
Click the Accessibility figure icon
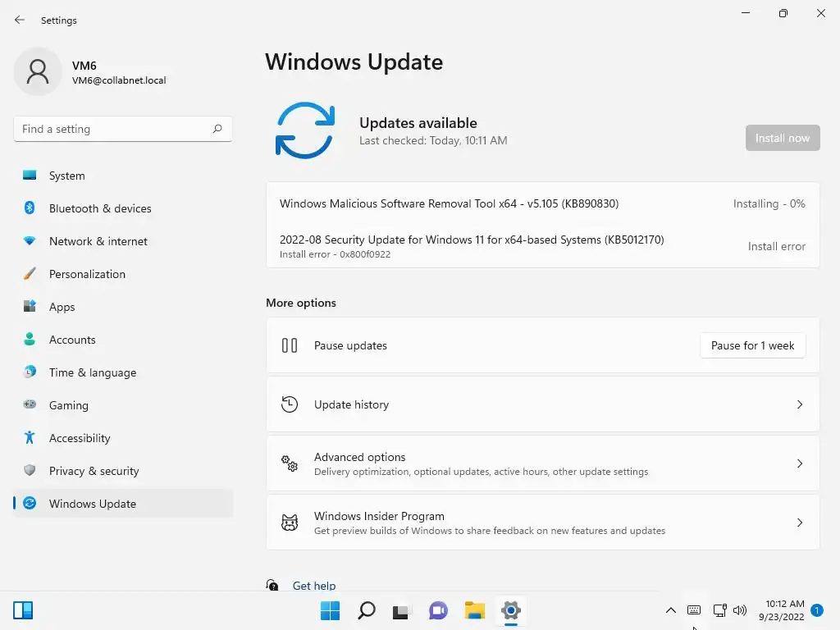click(30, 438)
